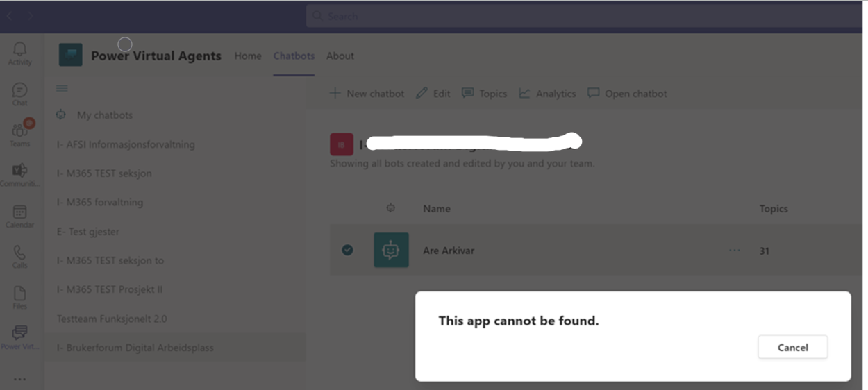Open the Activity bell icon
The image size is (868, 390).
click(x=19, y=53)
